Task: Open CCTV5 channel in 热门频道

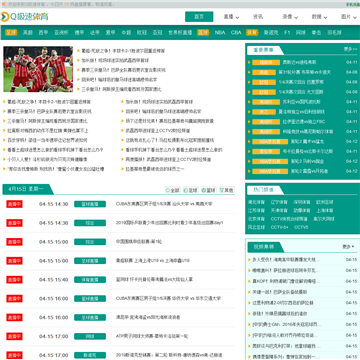Action: click(301, 227)
